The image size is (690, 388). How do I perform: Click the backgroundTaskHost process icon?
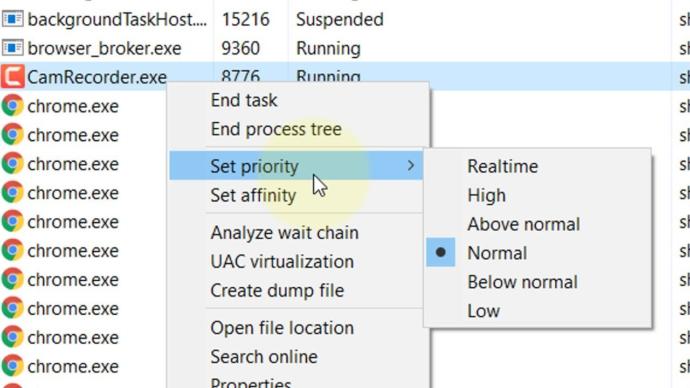[12, 19]
